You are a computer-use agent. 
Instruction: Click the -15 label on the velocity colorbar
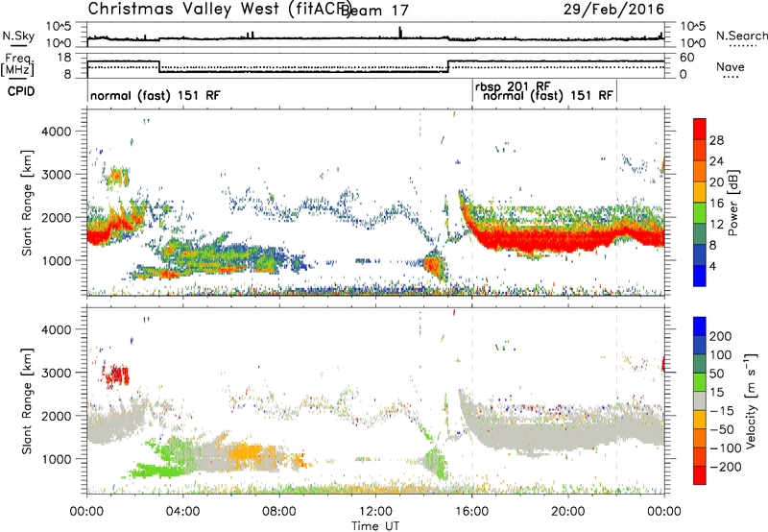[x=722, y=410]
